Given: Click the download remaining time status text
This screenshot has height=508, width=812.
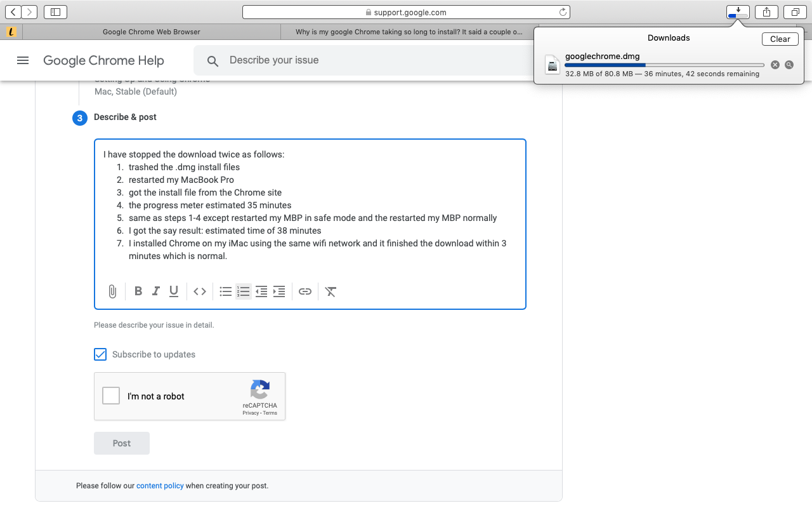Looking at the screenshot, I should point(662,74).
